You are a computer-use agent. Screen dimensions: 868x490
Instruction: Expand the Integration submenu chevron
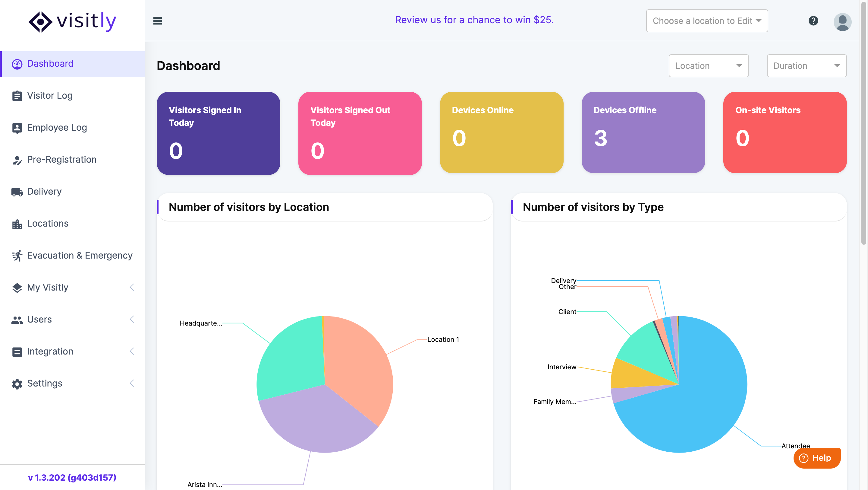click(132, 352)
